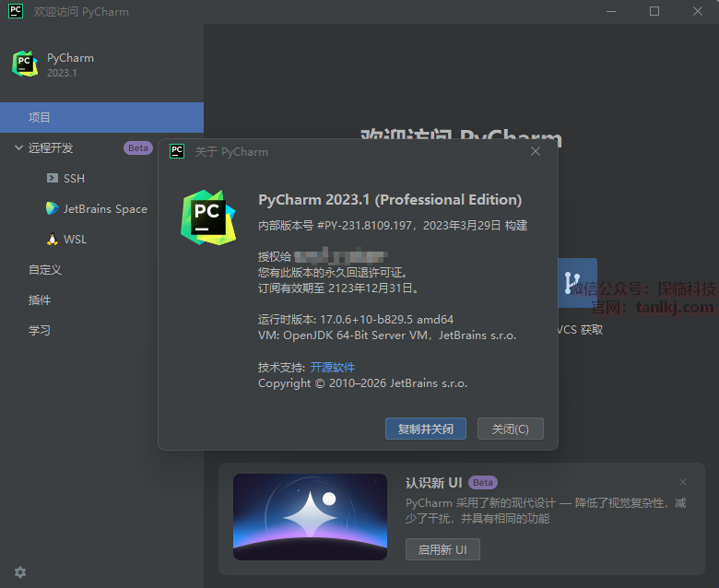Click the VCS branch icon
The height and width of the screenshot is (588, 719).
coord(575,282)
